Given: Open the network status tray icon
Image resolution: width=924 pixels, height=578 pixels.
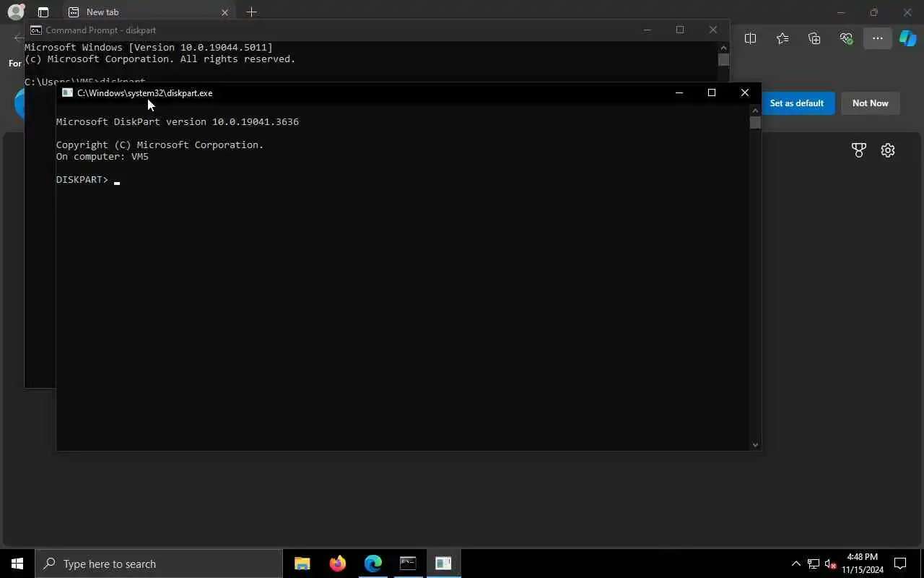Looking at the screenshot, I should pyautogui.click(x=814, y=564).
